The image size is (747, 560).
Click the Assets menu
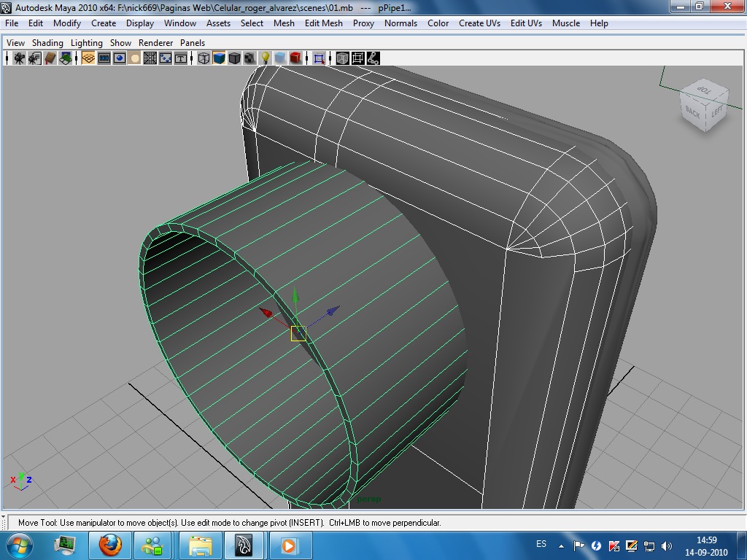pos(219,23)
